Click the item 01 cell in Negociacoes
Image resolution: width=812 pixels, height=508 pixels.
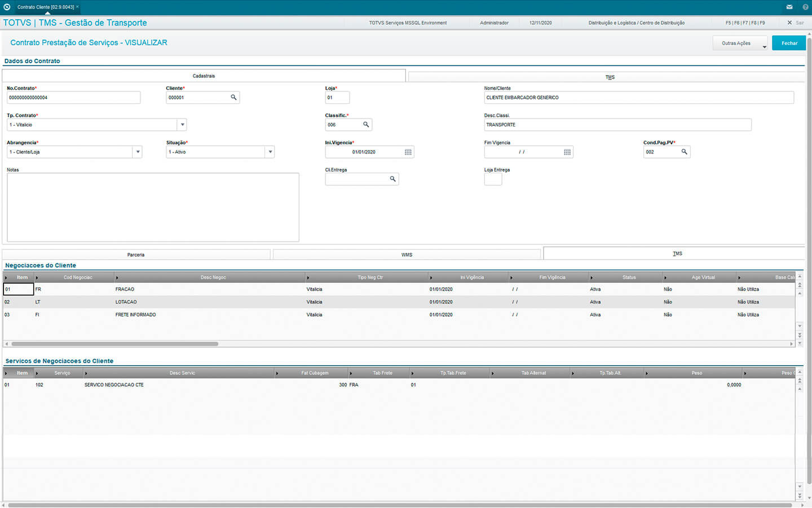pyautogui.click(x=19, y=289)
